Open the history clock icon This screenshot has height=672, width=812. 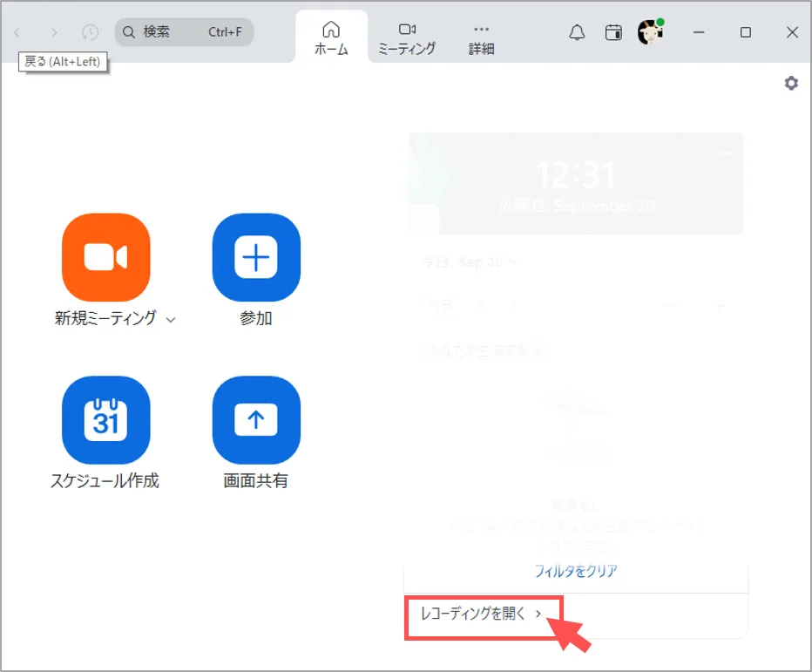coord(91,32)
